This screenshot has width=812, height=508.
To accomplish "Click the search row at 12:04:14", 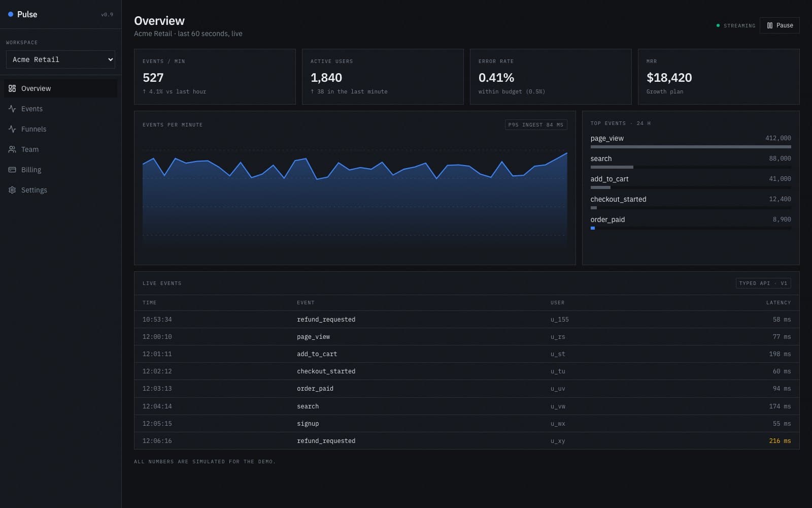I will (x=466, y=406).
